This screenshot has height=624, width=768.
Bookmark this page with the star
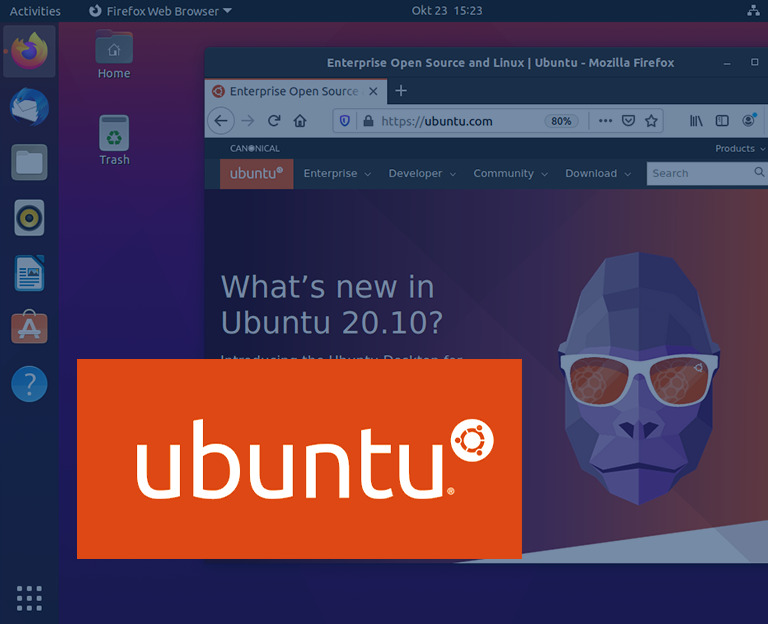(x=651, y=120)
